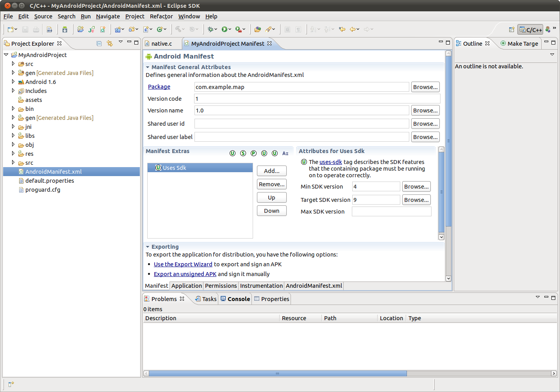The height and width of the screenshot is (392, 560).
Task: Show more perspectives chevron
Action: (x=555, y=28)
